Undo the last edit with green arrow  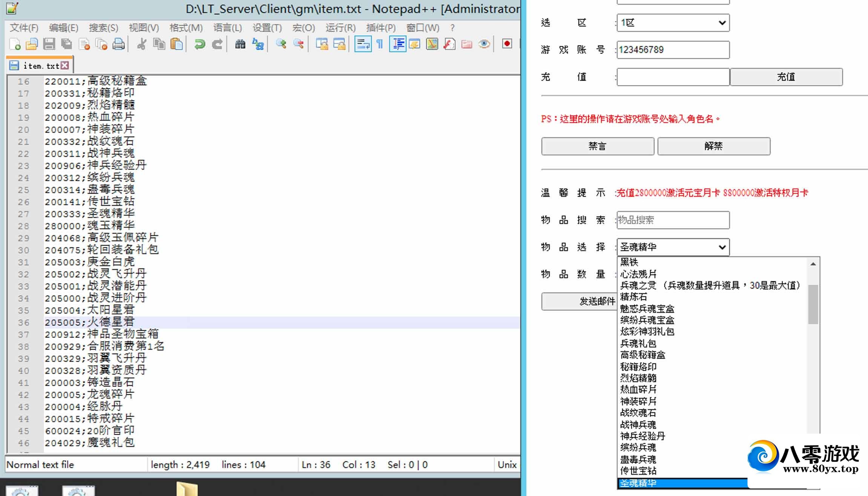(x=199, y=44)
